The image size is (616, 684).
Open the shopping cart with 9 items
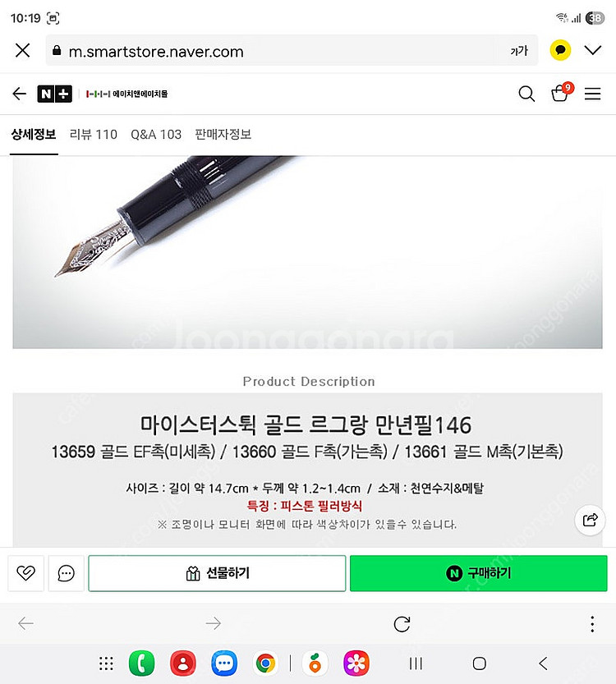(x=562, y=92)
